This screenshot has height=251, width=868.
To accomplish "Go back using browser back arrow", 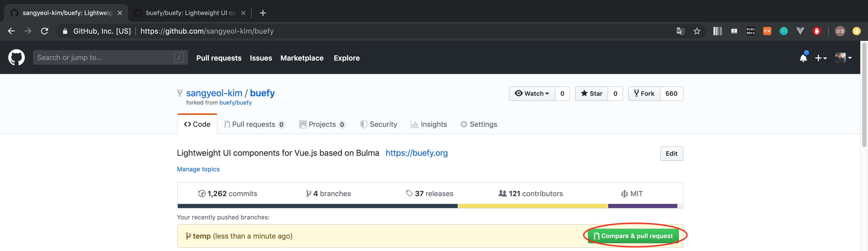I will pyautogui.click(x=11, y=31).
